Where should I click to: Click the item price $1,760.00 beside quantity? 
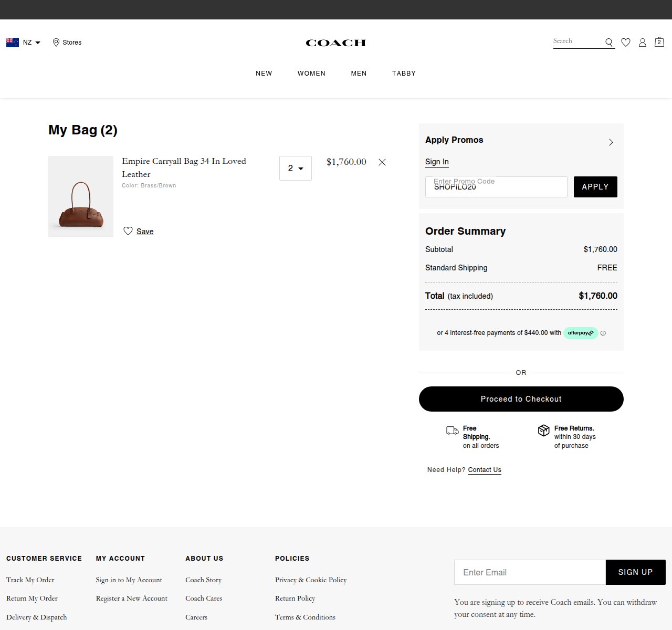point(346,162)
